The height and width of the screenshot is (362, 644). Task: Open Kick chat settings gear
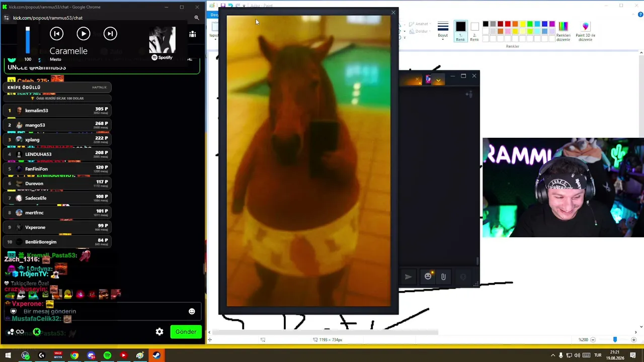[x=159, y=332]
